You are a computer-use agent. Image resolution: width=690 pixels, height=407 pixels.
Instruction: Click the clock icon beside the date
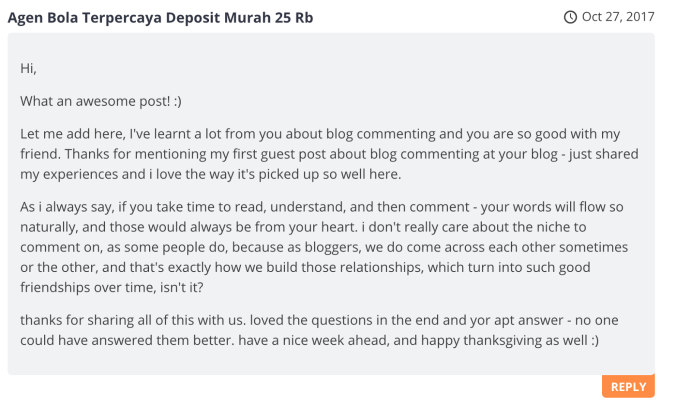click(570, 17)
